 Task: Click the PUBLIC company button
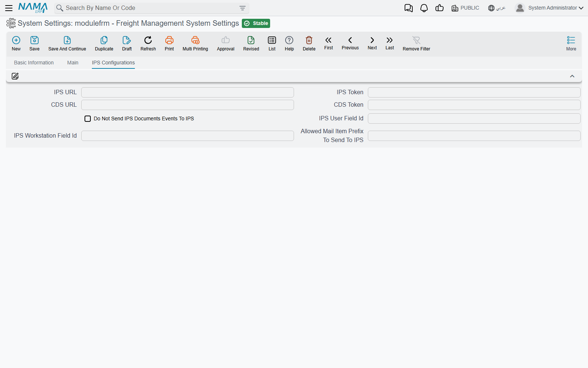(x=465, y=8)
